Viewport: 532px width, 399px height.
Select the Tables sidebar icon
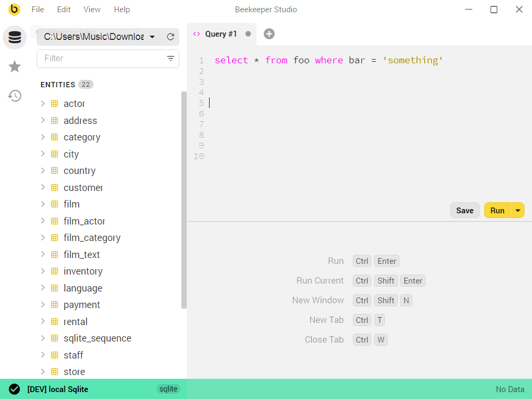tap(14, 37)
